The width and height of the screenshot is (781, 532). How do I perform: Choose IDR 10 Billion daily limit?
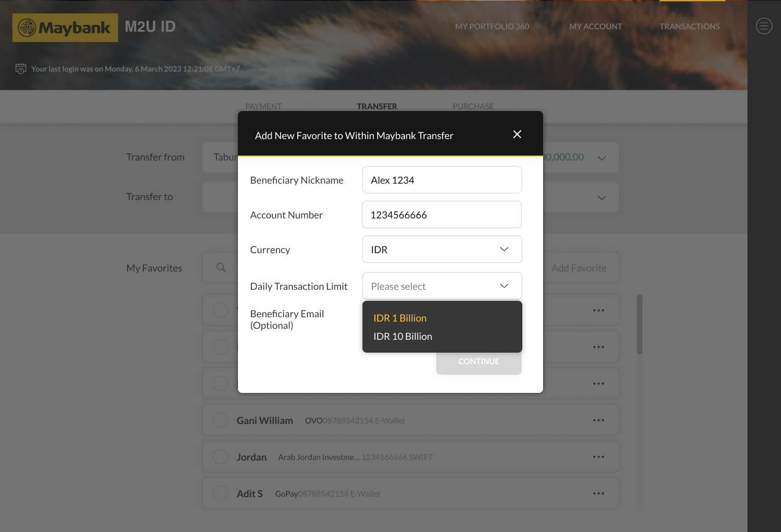click(x=403, y=336)
